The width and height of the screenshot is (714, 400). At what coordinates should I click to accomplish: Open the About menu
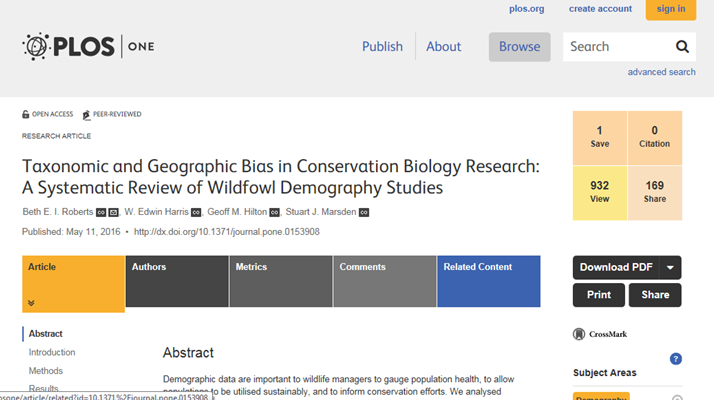click(x=444, y=46)
